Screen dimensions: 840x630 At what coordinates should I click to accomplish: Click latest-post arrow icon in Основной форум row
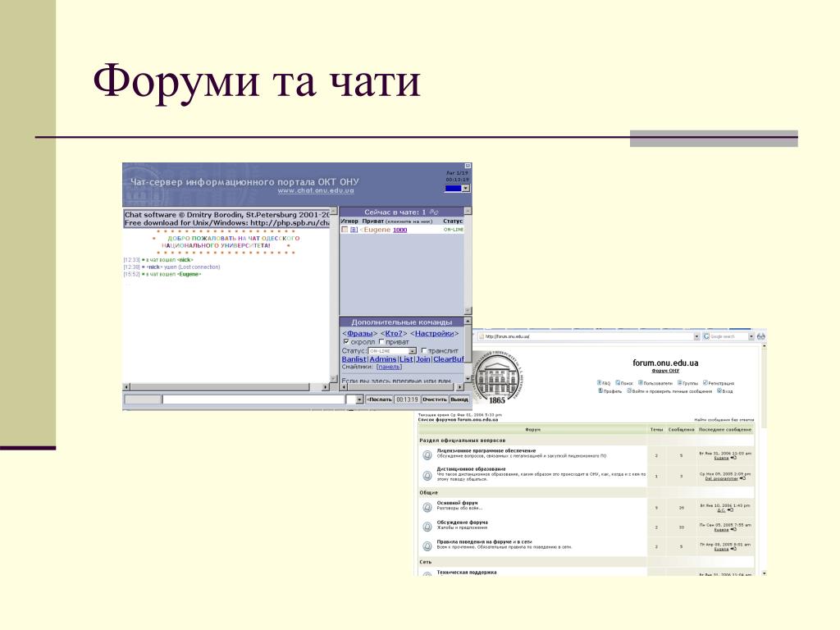[730, 510]
